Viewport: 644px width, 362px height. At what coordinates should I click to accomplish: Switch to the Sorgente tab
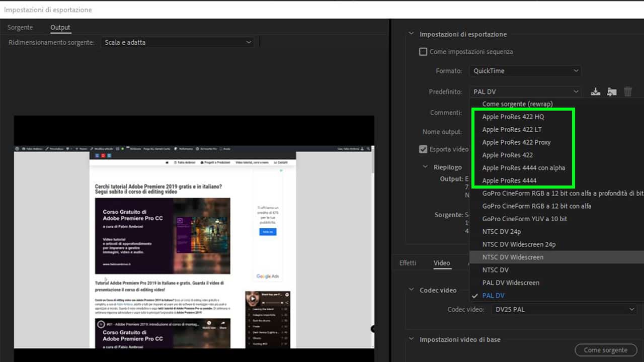[20, 27]
